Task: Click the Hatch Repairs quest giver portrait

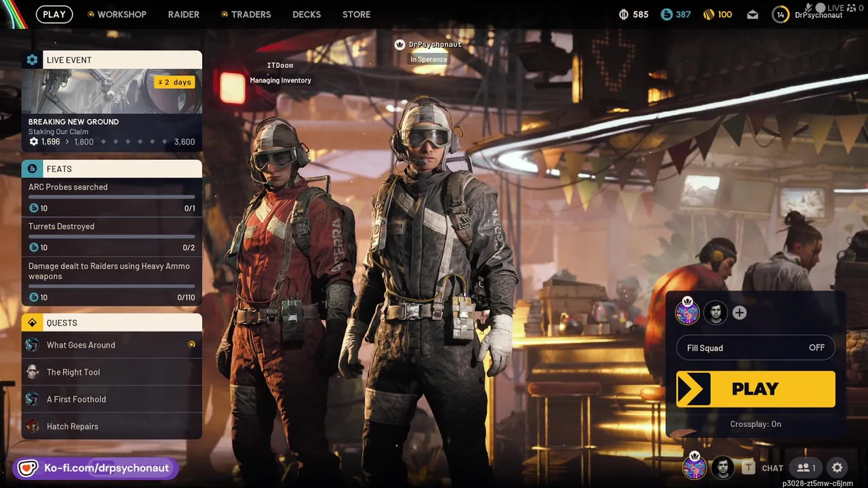Action: click(33, 426)
